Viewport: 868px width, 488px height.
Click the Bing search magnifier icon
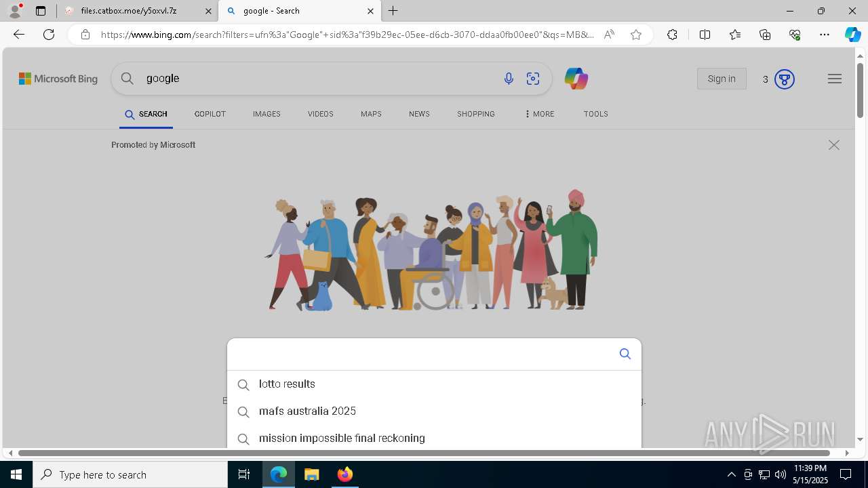click(127, 79)
